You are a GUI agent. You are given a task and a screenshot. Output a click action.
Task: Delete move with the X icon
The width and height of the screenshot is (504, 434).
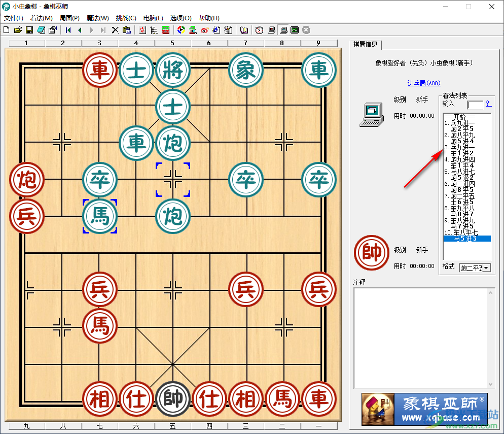pos(115,30)
